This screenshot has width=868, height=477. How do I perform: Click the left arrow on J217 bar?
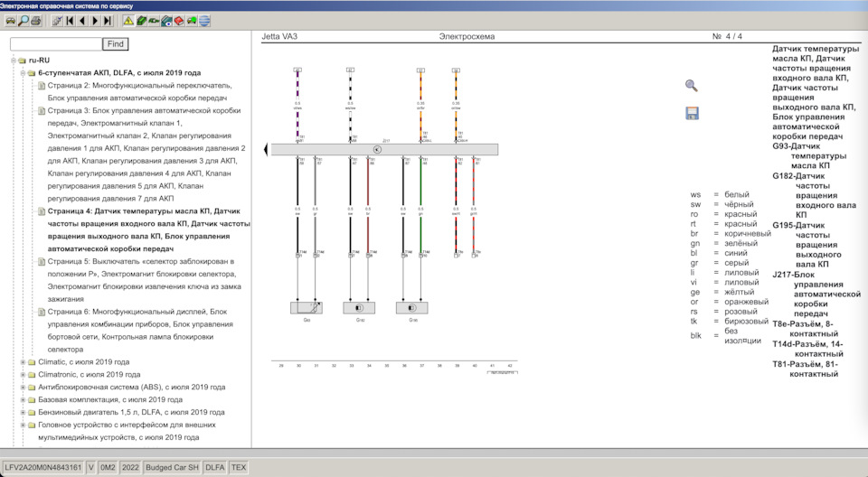pos(266,149)
